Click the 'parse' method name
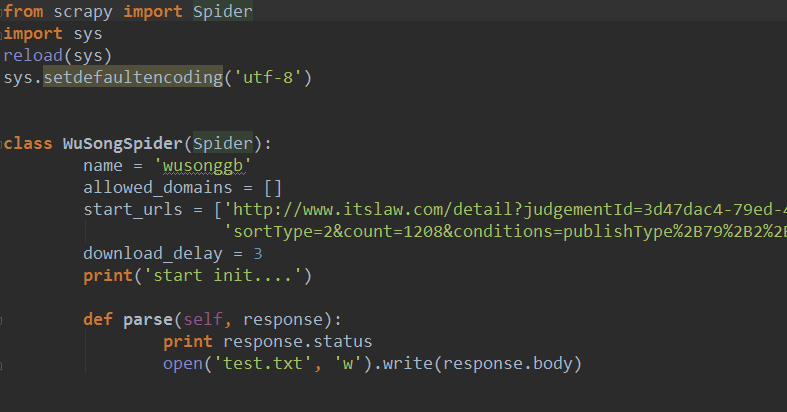Image resolution: width=787 pixels, height=412 pixels. coord(148,320)
